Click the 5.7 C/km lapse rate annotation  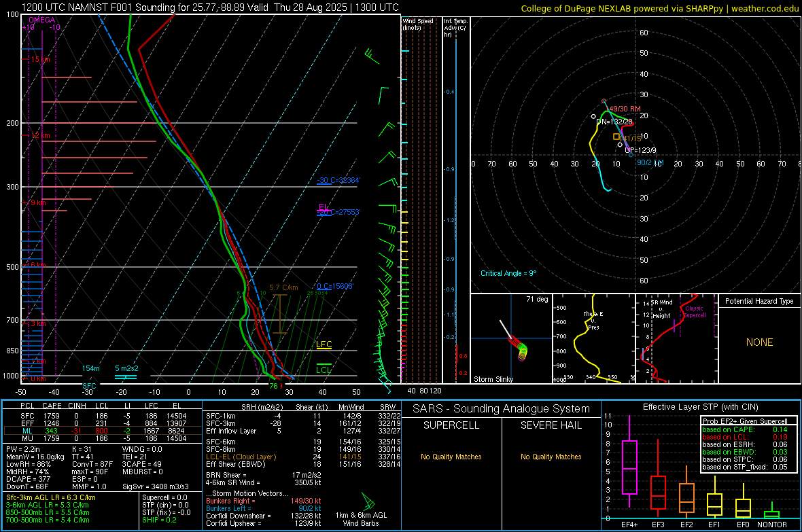[x=284, y=287]
